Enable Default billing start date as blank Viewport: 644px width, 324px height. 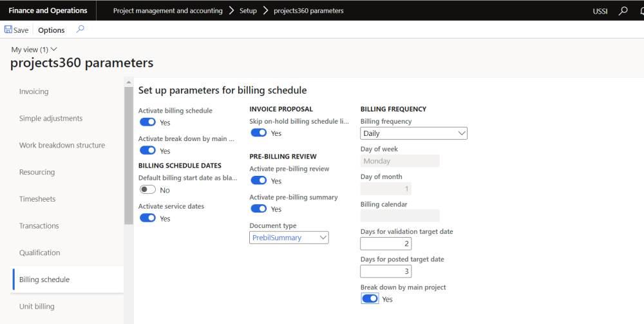(147, 190)
